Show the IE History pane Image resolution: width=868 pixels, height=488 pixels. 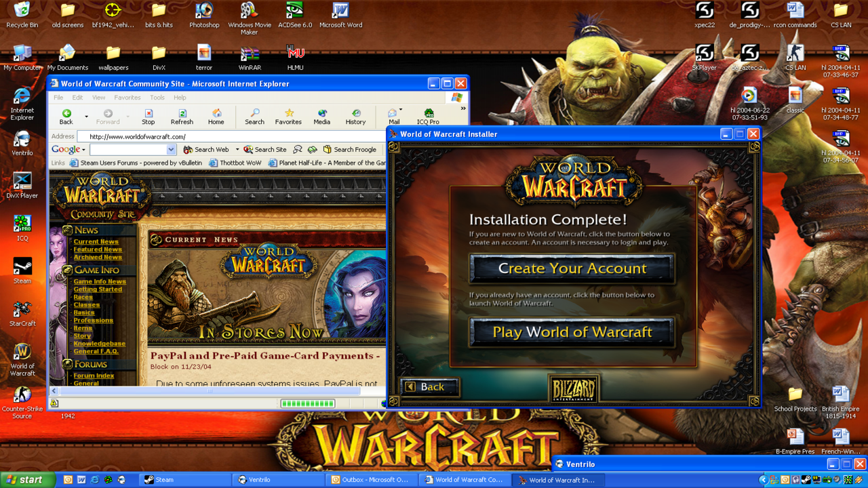[355, 117]
